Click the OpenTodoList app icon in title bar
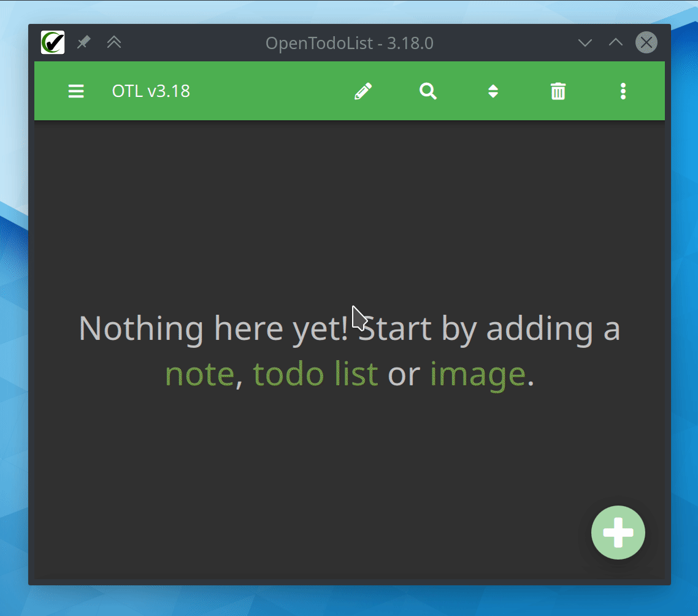The image size is (698, 616). tap(53, 42)
